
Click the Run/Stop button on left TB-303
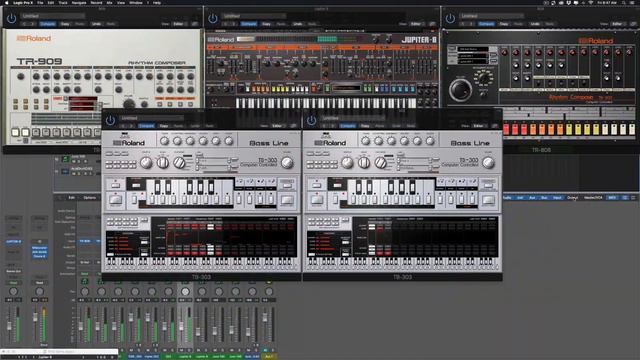(x=116, y=200)
